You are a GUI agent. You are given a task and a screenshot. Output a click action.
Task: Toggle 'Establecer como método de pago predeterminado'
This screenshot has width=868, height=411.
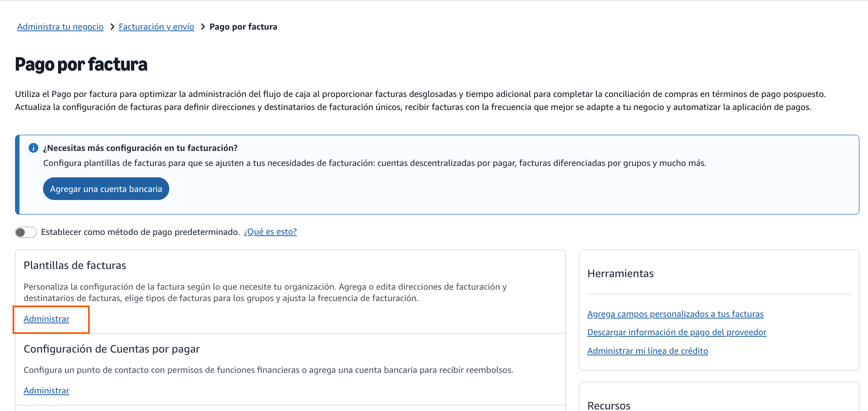(25, 232)
